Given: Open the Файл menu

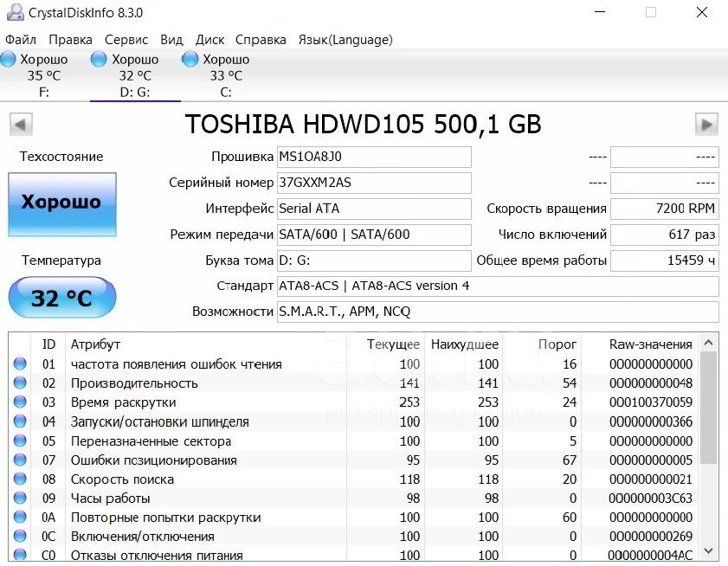Looking at the screenshot, I should [x=21, y=40].
